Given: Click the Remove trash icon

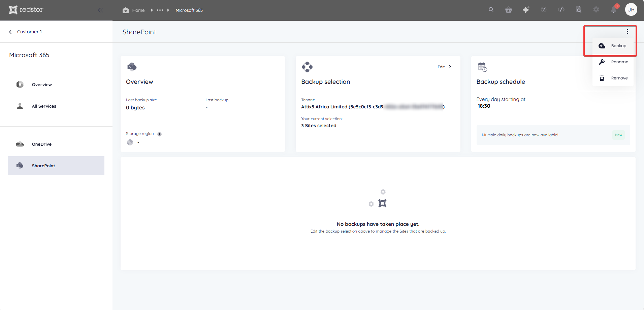Looking at the screenshot, I should pyautogui.click(x=602, y=78).
